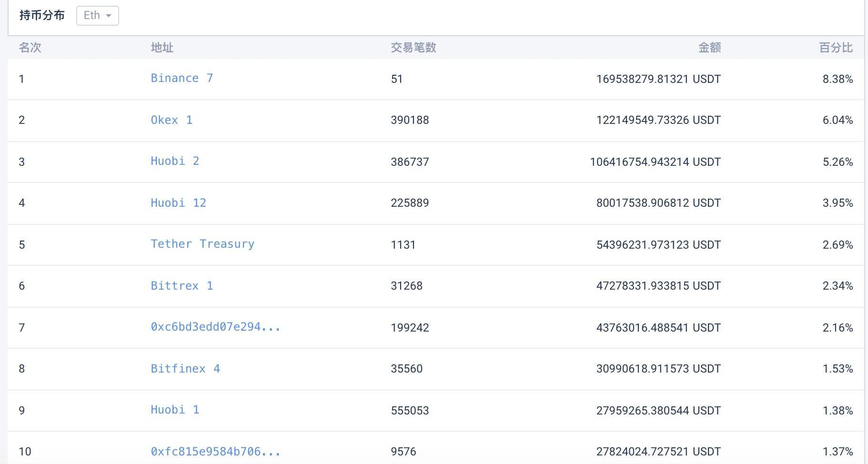Click the 百分比 column header
Screen dimensions: 868x464
click(836, 48)
